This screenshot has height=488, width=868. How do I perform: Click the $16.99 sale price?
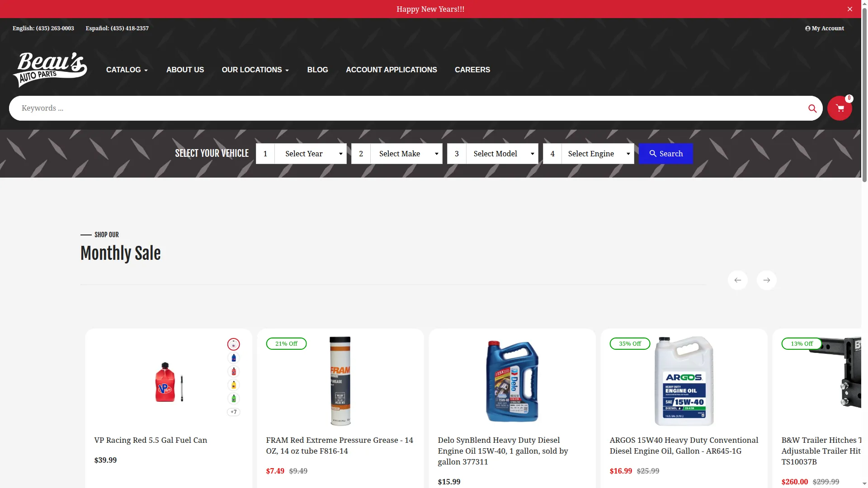(x=621, y=471)
